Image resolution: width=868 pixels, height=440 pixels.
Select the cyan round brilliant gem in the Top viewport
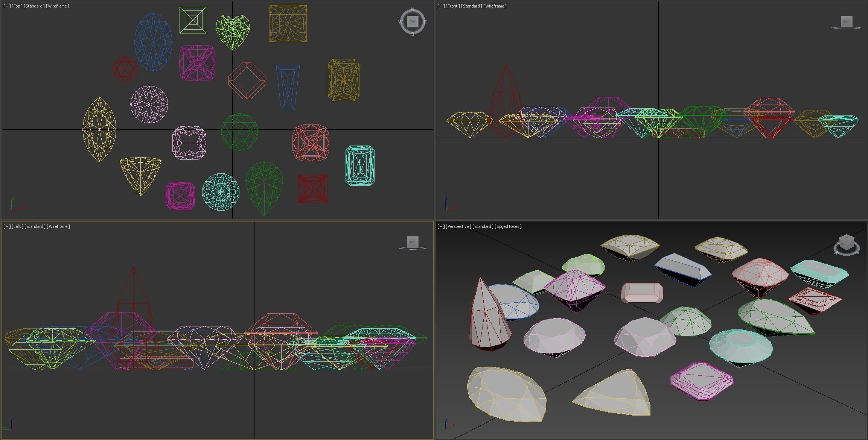(x=221, y=192)
